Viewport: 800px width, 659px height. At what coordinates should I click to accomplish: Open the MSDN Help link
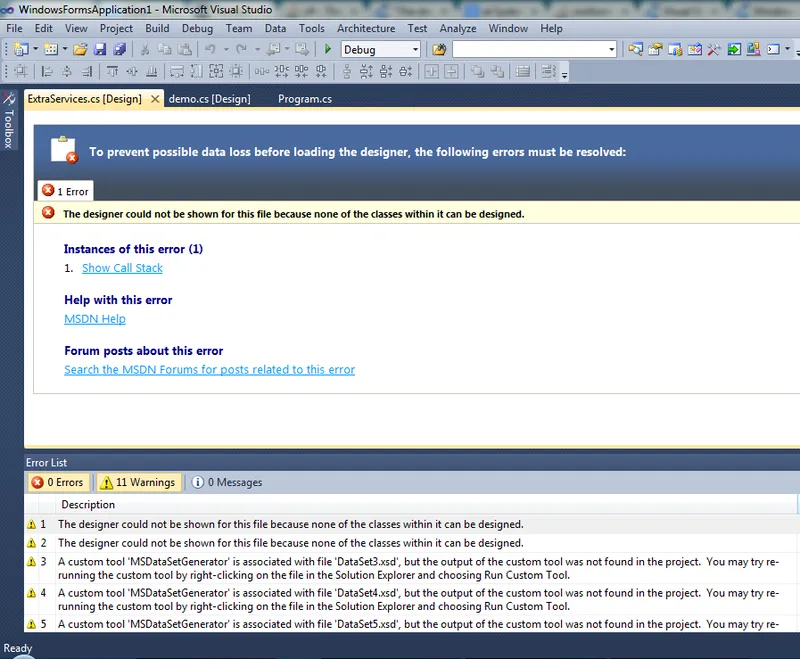95,319
